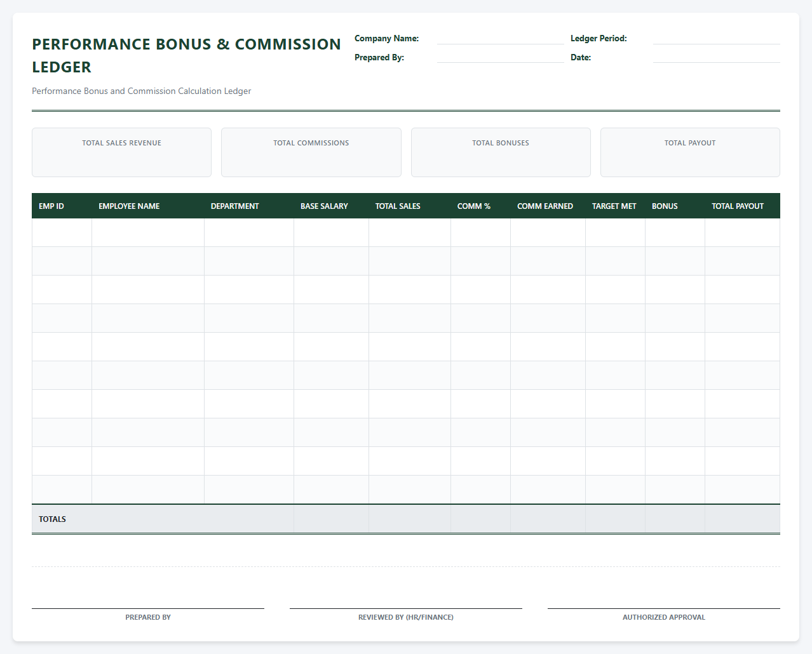
Task: Select the Total Commissions summary card
Action: (x=311, y=152)
